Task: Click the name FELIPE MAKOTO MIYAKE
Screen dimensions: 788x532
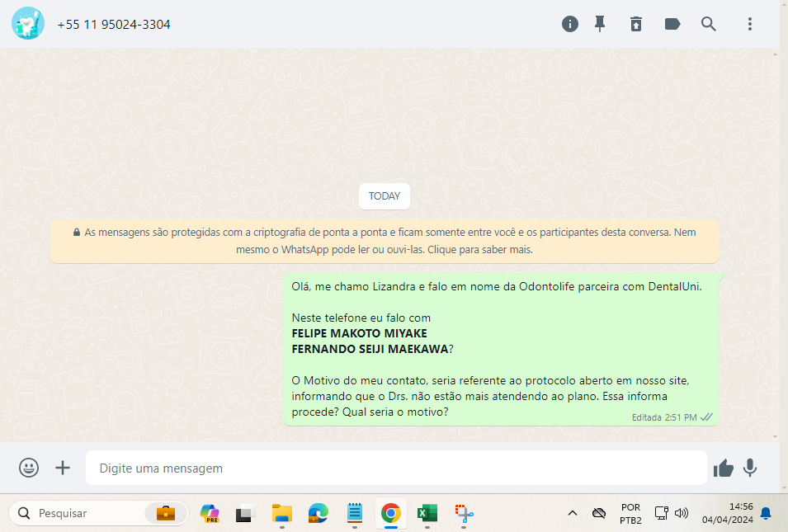Action: [359, 333]
